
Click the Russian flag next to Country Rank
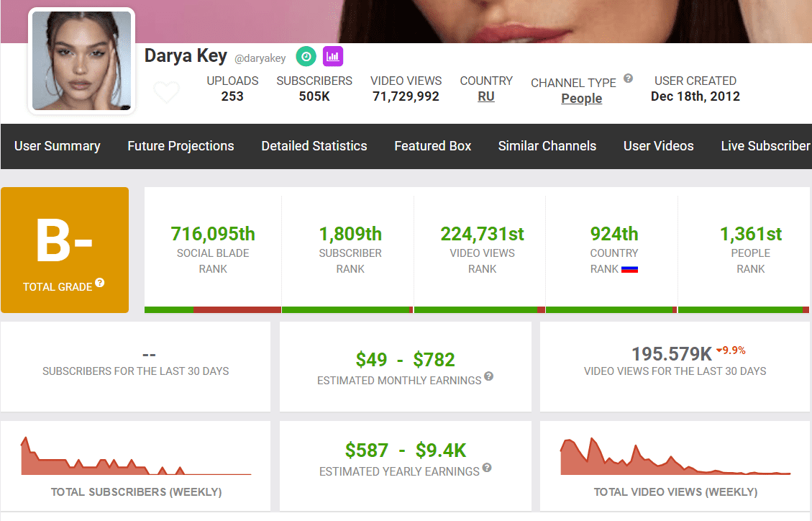click(x=629, y=269)
